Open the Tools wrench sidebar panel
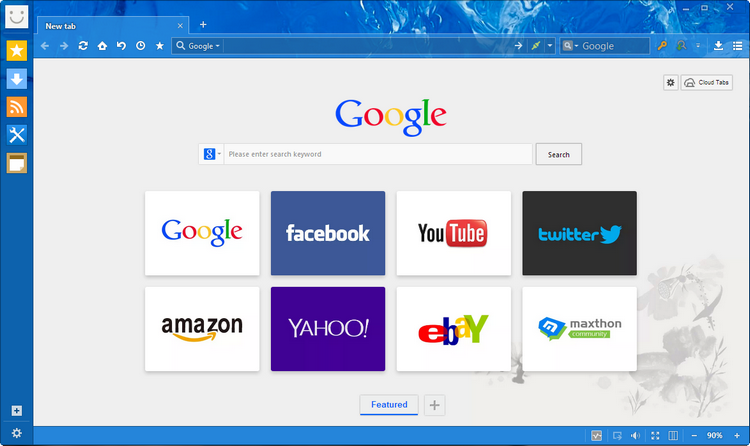The image size is (750, 446). point(17,135)
